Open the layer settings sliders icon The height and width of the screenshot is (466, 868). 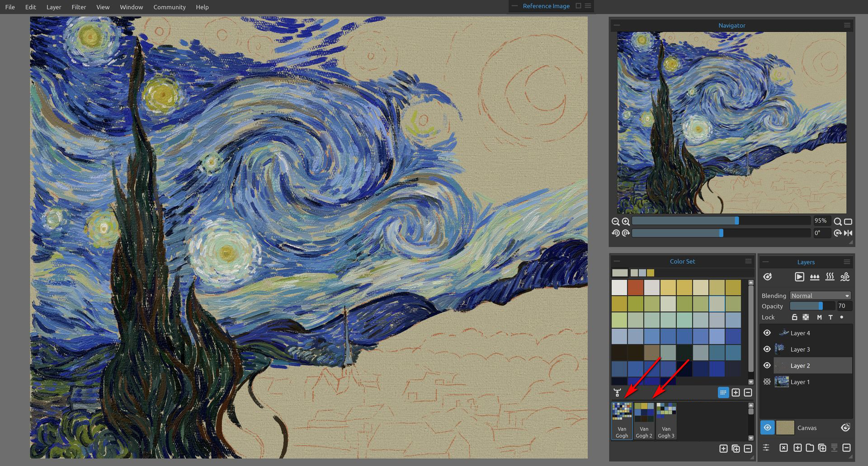[x=766, y=447]
